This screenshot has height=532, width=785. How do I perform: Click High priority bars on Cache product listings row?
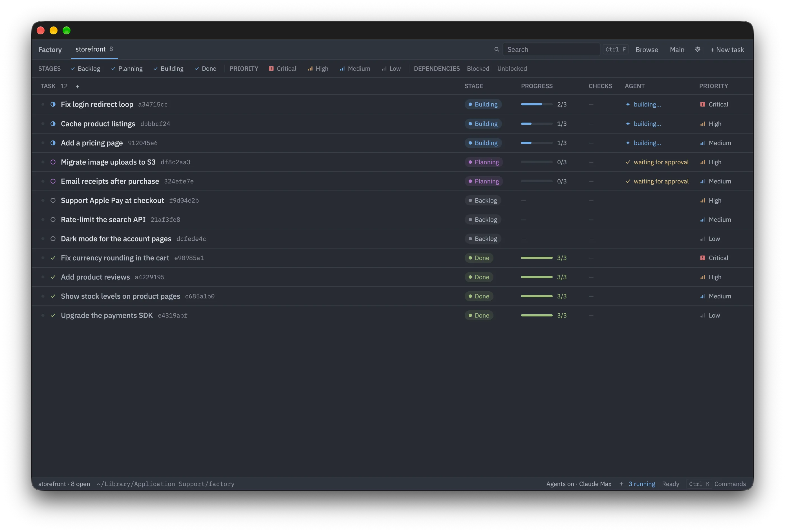tap(703, 123)
